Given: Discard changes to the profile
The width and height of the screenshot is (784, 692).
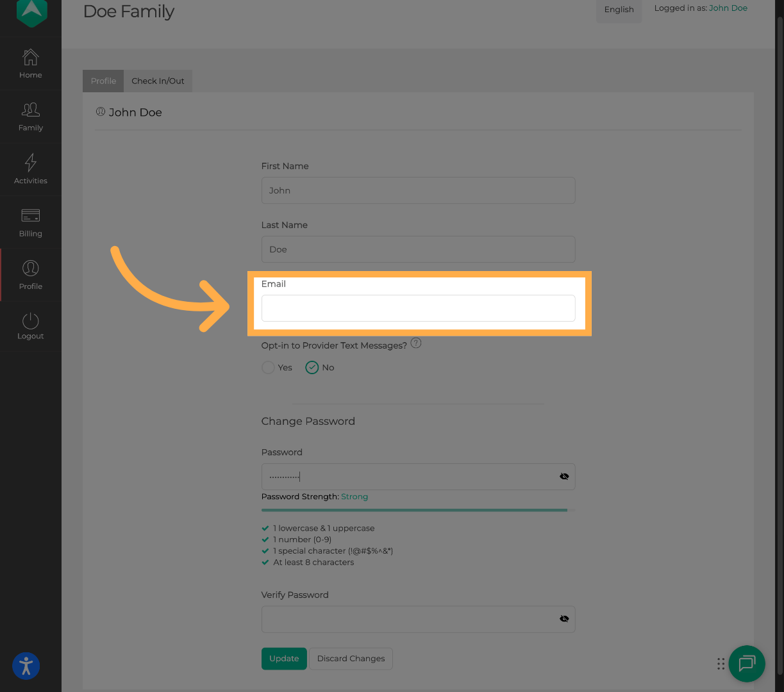Looking at the screenshot, I should click(351, 658).
